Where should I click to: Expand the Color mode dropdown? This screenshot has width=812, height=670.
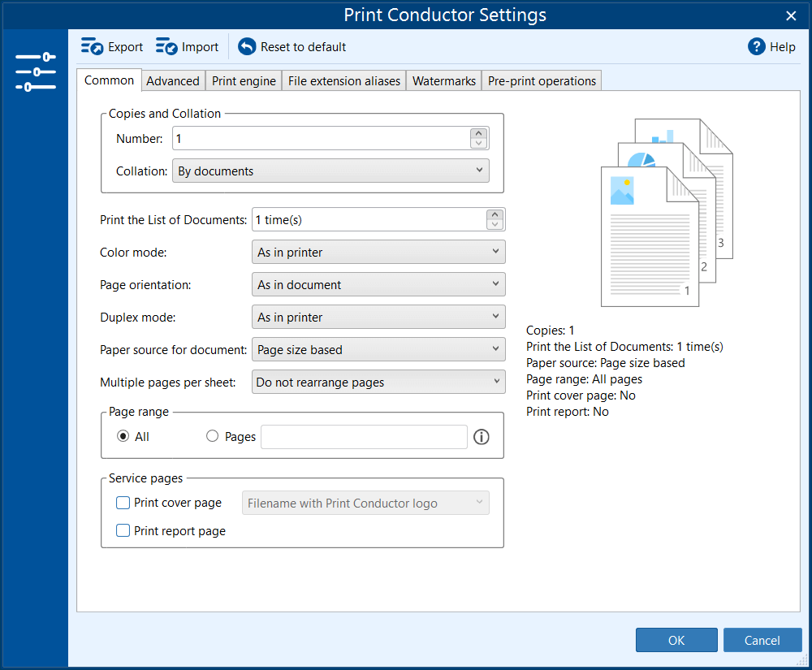378,253
